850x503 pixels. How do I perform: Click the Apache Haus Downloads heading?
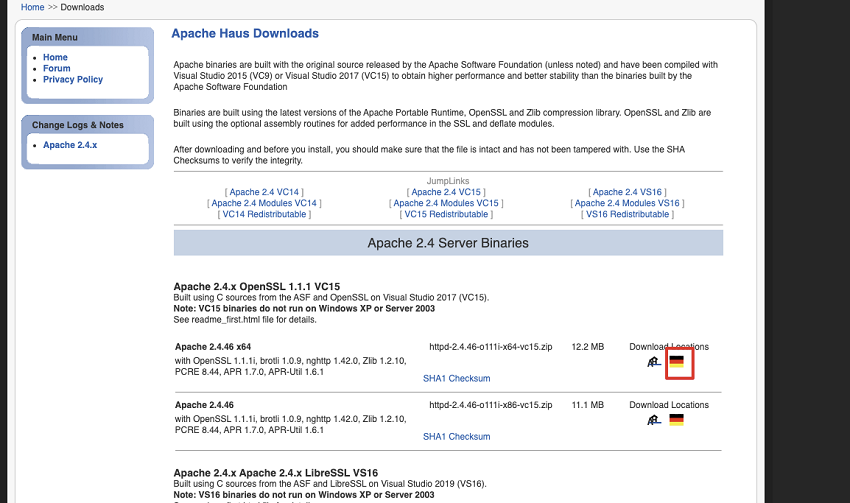click(x=245, y=34)
